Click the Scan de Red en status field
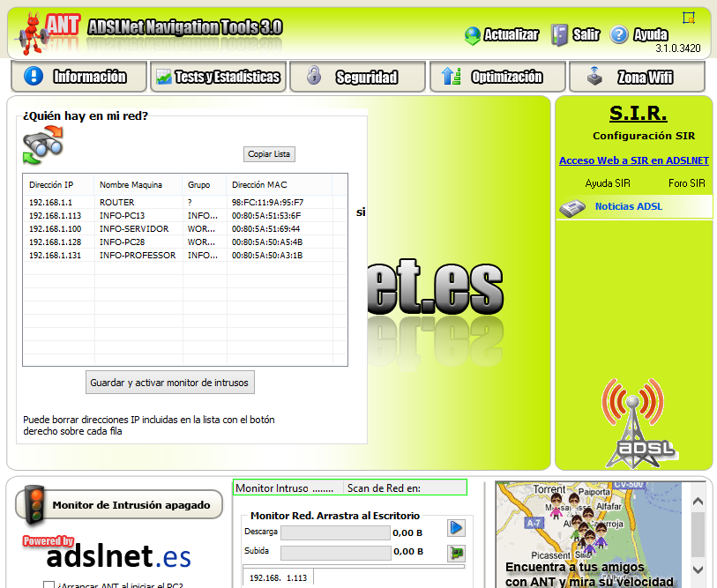 [405, 488]
